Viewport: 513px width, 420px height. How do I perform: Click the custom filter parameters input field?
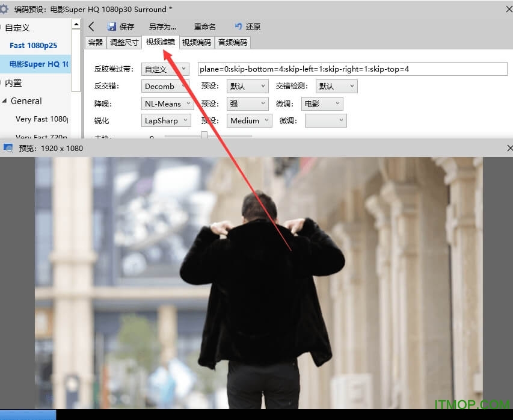pos(349,69)
